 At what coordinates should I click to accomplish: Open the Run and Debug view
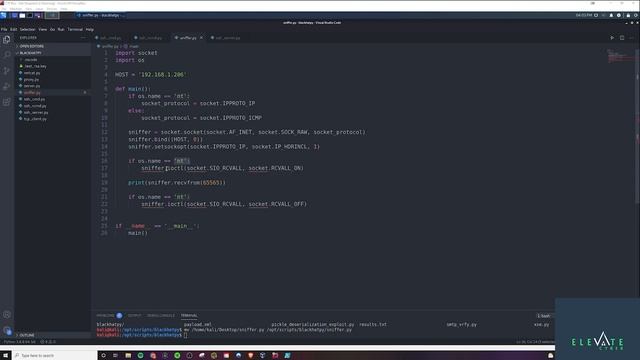[x=7, y=86]
